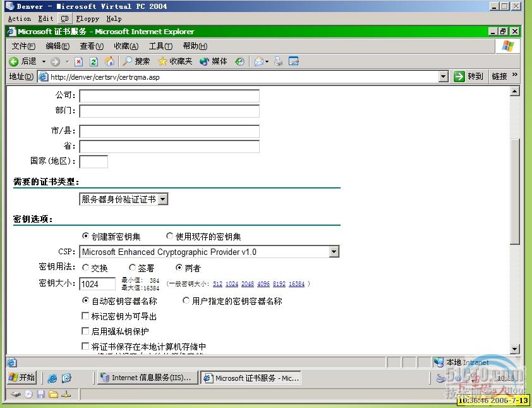Open the 编辑(E) menu

[x=57, y=46]
